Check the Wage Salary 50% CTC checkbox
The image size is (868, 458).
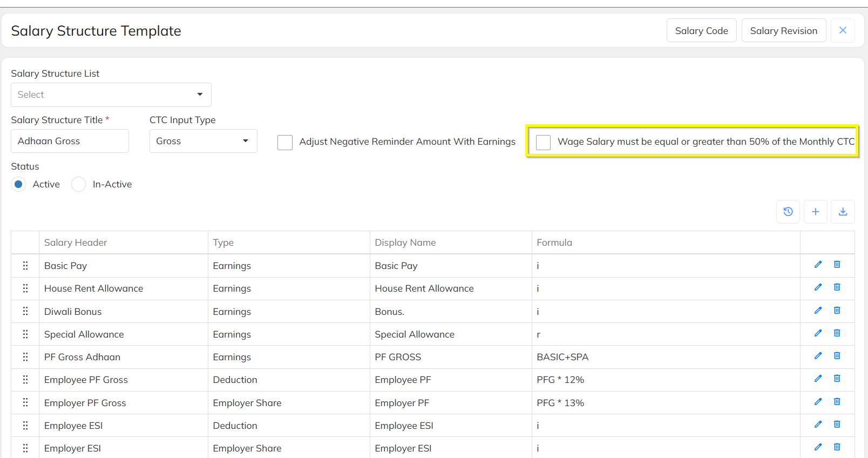click(x=543, y=142)
